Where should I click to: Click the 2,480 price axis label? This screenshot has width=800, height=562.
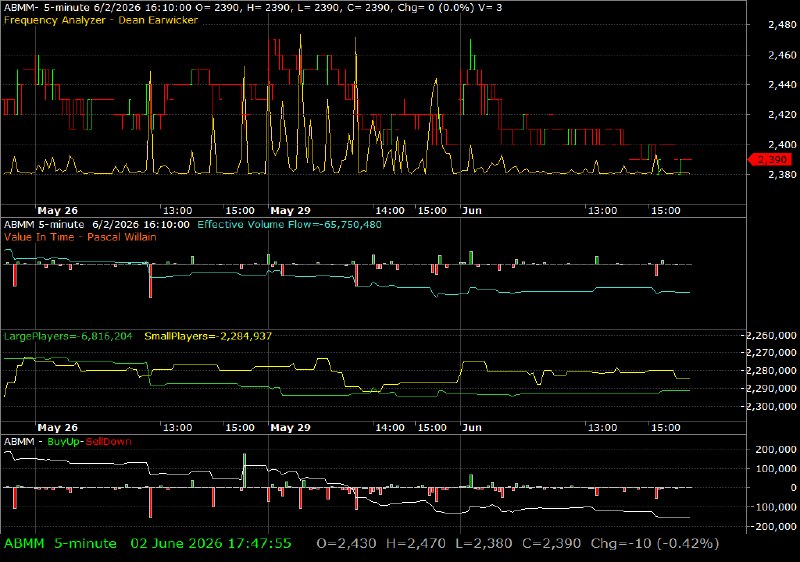point(782,24)
